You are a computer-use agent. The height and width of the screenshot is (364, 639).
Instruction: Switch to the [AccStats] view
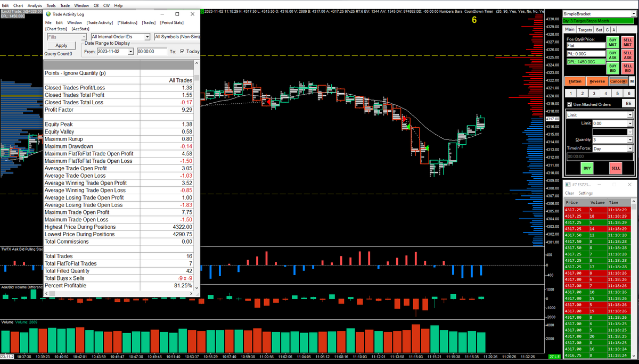[x=81, y=29]
